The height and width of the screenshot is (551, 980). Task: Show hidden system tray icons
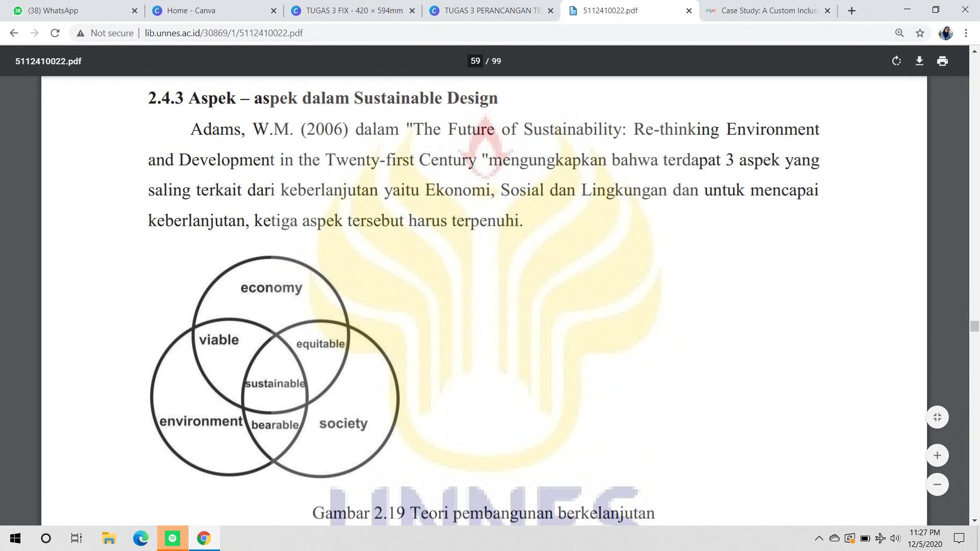coord(819,538)
